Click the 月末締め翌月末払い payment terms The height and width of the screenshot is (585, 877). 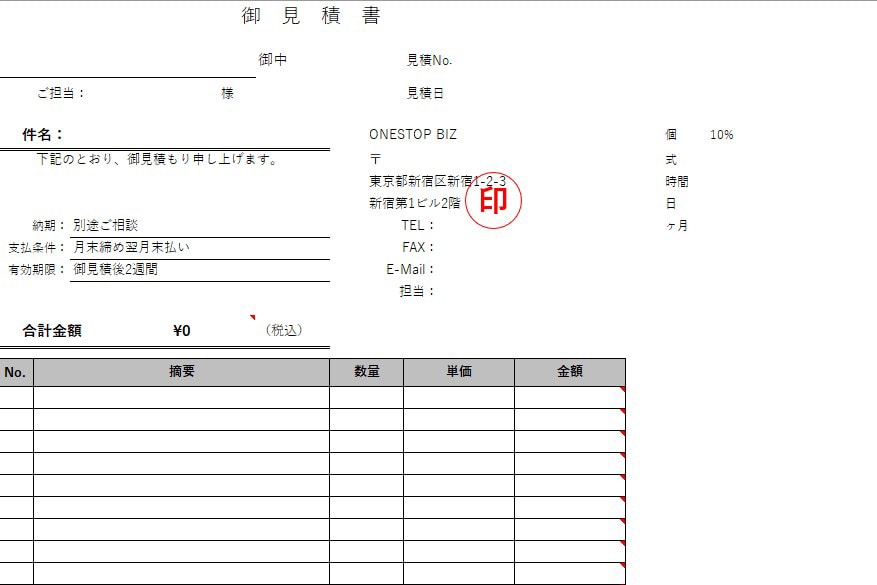131,247
